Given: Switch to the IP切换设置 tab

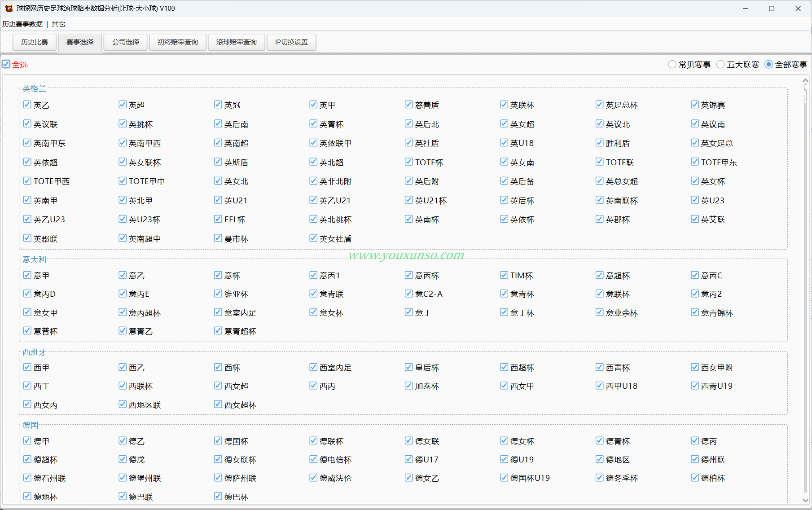Looking at the screenshot, I should 292,42.
